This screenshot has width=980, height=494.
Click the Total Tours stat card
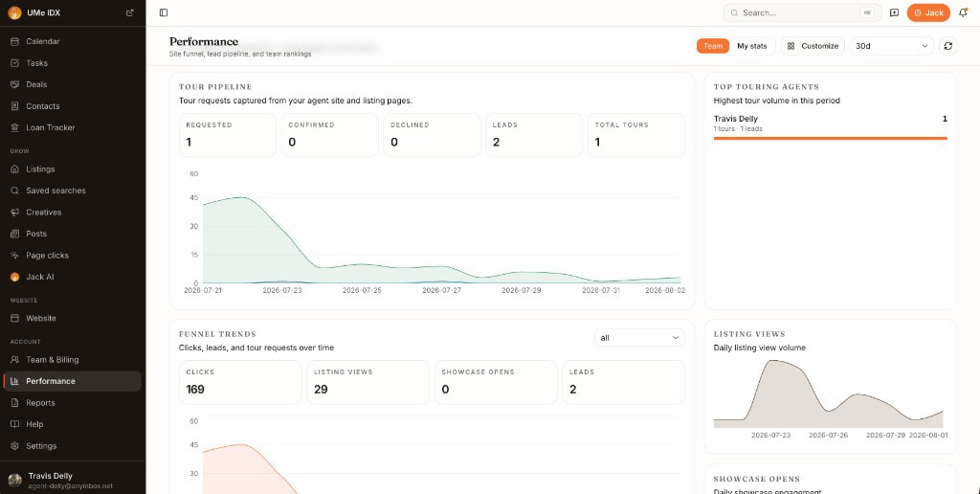pyautogui.click(x=636, y=135)
